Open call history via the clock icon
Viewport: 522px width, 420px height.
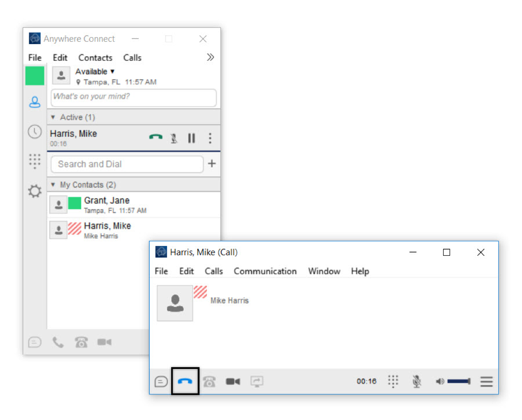tap(35, 132)
